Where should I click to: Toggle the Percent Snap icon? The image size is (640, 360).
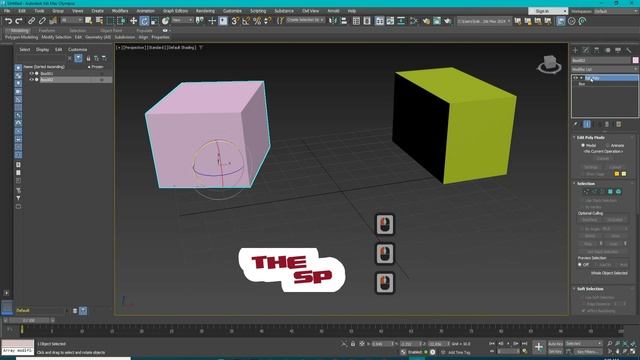tap(257, 21)
